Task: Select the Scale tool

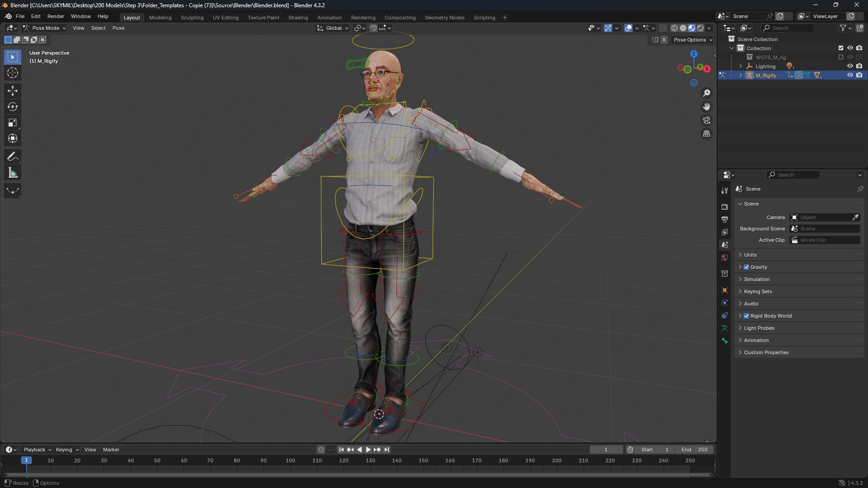Action: tap(13, 122)
